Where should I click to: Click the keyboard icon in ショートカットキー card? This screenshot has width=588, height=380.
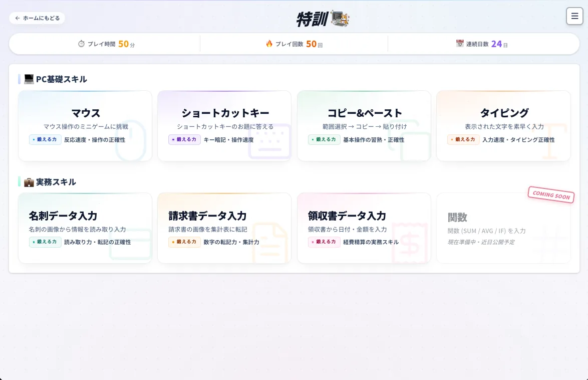(x=269, y=141)
